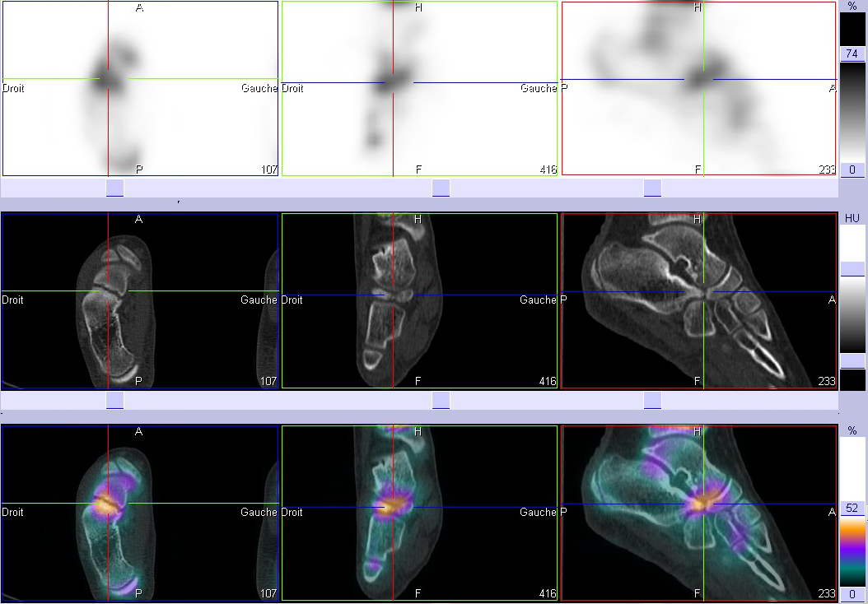Click slice slider thumb under CT axial view
The width and height of the screenshot is (868, 604).
click(114, 401)
